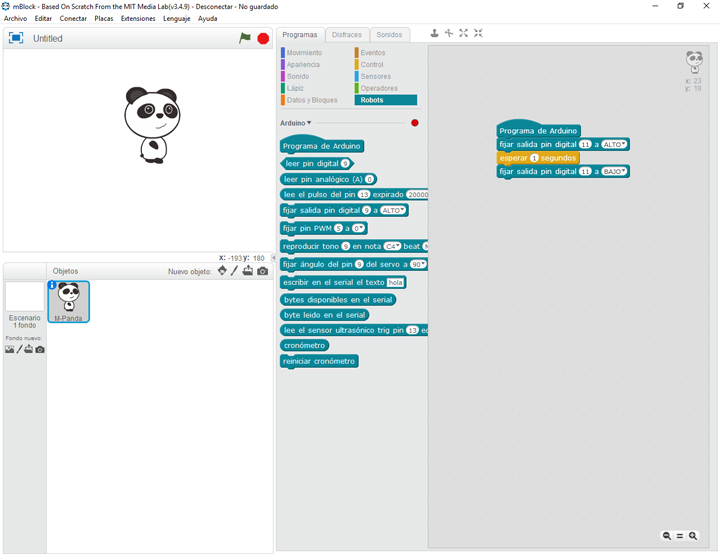
Task: Open the Editar menu
Action: tap(43, 18)
